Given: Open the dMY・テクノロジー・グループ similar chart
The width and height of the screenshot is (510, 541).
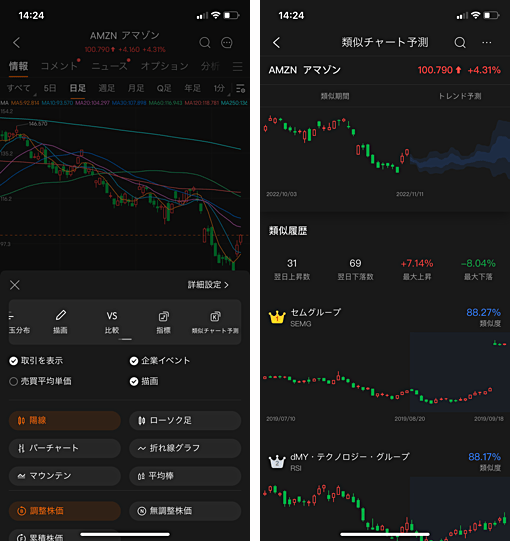Looking at the screenshot, I should [385, 495].
